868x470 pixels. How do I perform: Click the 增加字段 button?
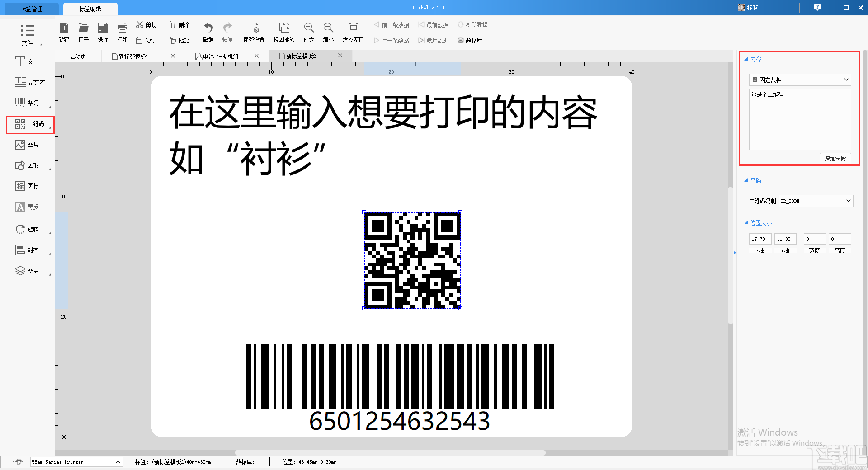[835, 159]
